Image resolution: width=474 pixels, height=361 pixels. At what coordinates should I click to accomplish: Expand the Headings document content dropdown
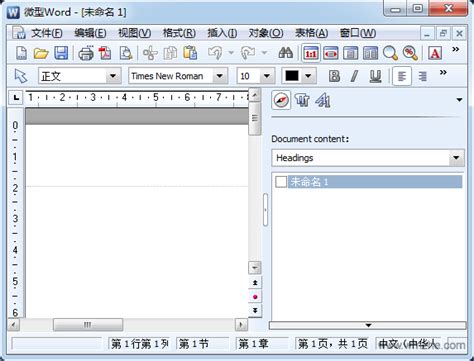coord(456,158)
